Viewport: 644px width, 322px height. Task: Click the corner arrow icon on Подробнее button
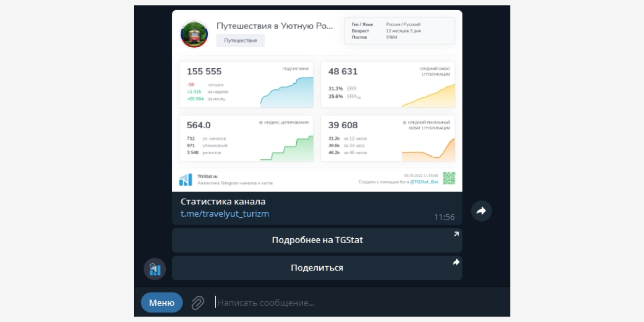[x=456, y=234]
